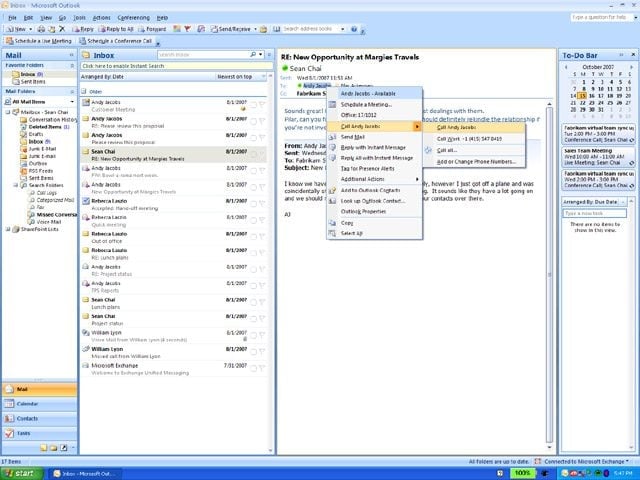Click the Reply button in the toolbar
640x480 pixels.
(x=83, y=29)
